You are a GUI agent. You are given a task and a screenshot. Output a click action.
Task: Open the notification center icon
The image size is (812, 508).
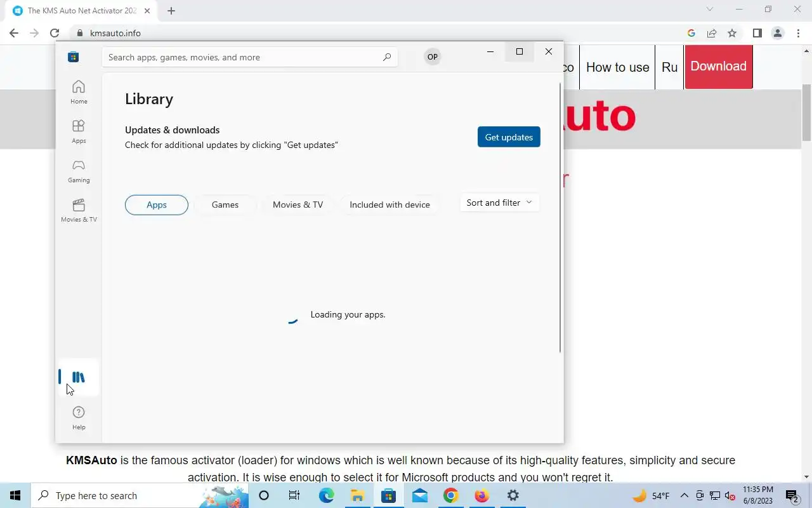[x=792, y=495]
